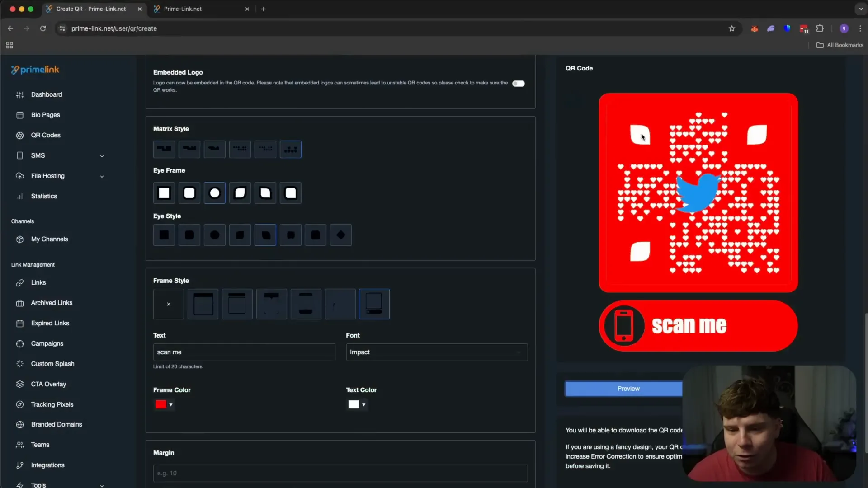Click the CTA Overlay layers icon
Screen dimensions: 868x488
(20, 384)
